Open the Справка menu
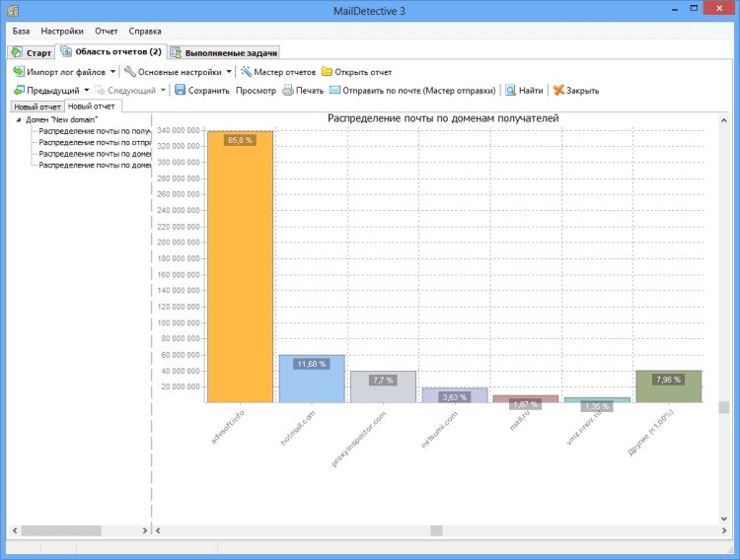 (145, 32)
